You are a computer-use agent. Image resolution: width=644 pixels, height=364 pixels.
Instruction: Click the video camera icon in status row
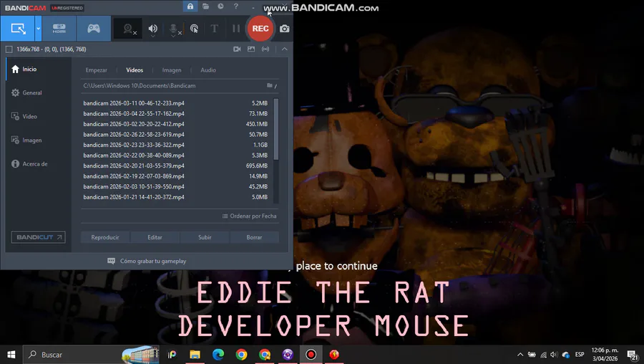pyautogui.click(x=237, y=49)
